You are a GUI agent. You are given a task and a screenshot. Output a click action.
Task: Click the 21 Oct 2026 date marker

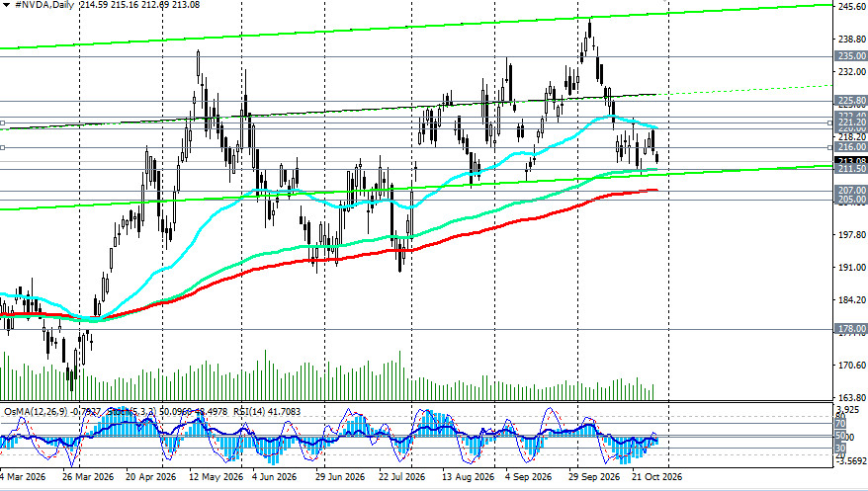[x=657, y=476]
